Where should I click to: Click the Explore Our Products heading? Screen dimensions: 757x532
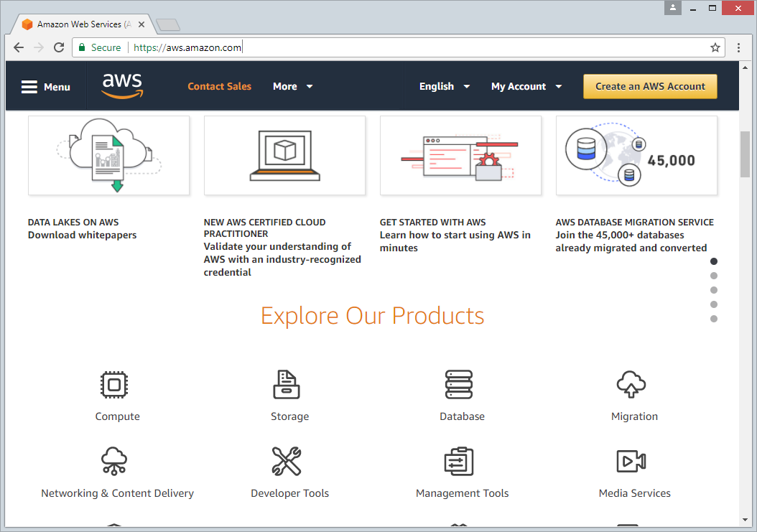tap(372, 316)
